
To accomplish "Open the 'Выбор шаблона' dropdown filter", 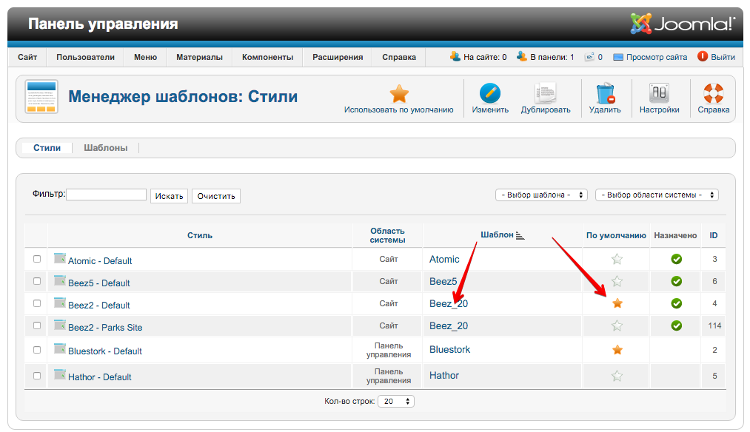I will coord(541,195).
